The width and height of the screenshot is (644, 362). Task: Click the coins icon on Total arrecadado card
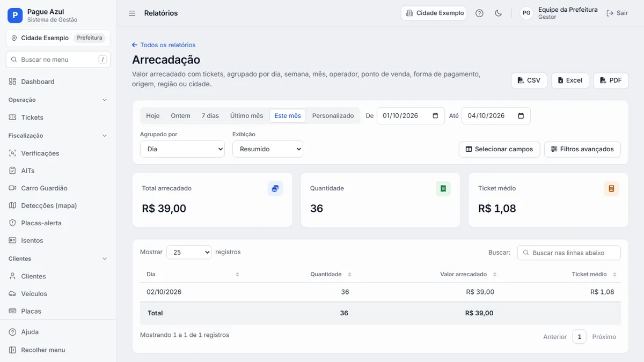point(275,188)
